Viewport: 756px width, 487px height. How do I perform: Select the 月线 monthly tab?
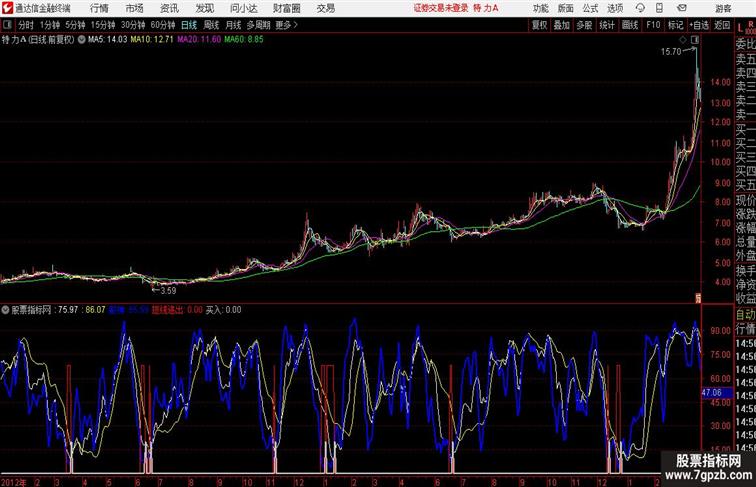coord(233,25)
